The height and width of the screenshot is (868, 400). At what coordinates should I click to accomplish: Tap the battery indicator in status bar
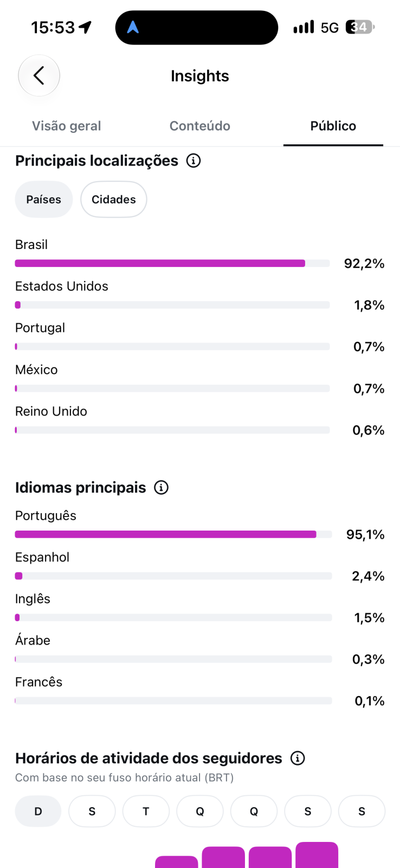360,27
